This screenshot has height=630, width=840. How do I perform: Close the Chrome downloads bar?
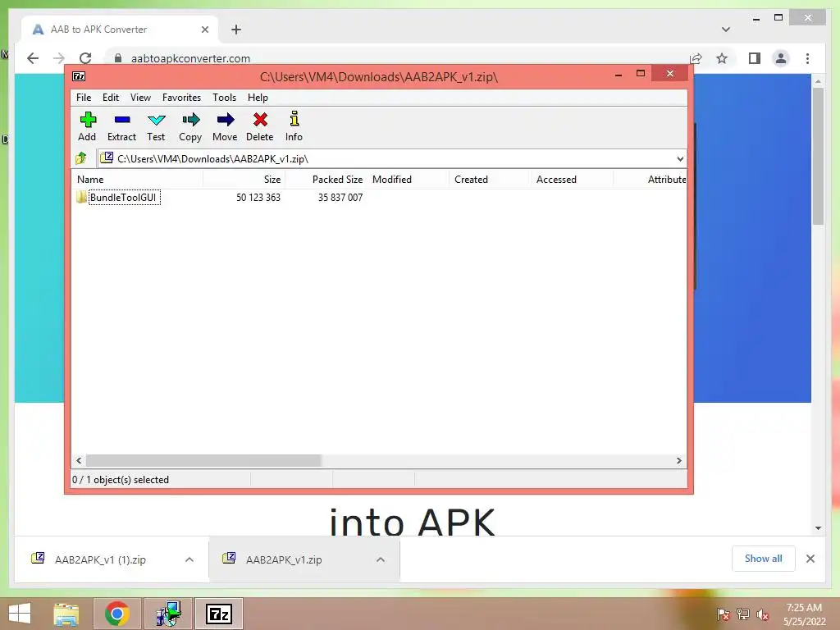pyautogui.click(x=810, y=559)
